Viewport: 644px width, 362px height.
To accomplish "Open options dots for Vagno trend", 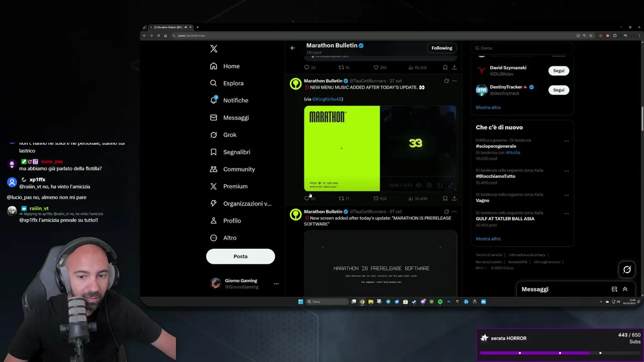I will [x=567, y=195].
